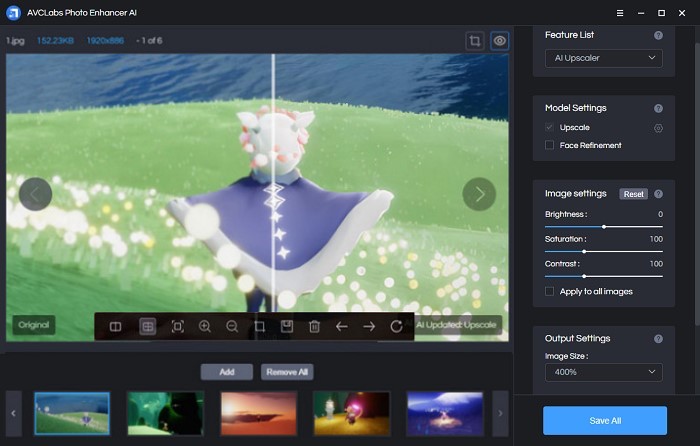Open the Image Size 400% dropdown
The image size is (700, 446).
[x=604, y=372]
